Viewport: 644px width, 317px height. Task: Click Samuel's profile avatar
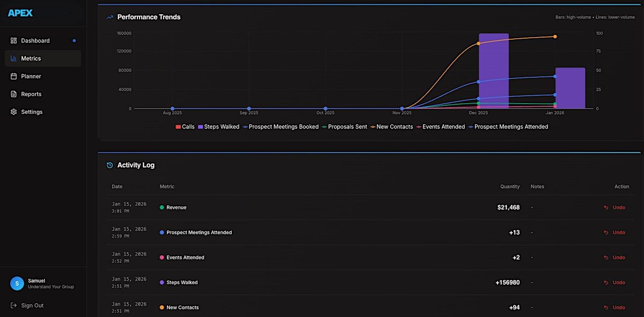17,284
